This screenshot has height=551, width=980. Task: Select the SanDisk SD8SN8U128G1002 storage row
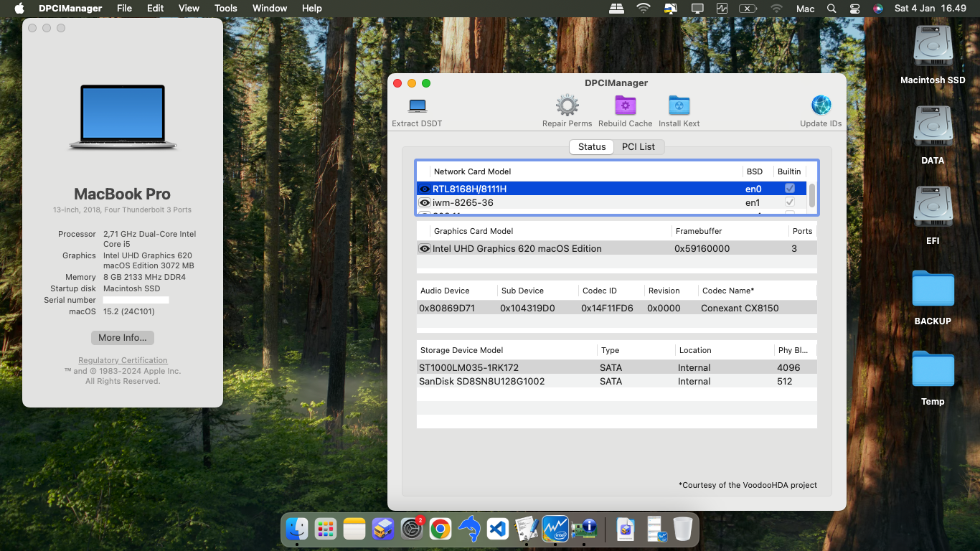point(617,381)
